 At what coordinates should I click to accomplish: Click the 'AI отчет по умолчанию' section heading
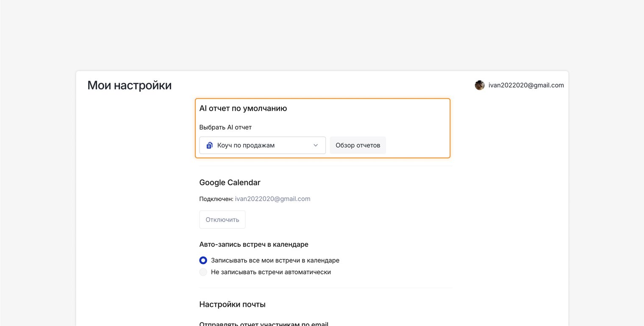pyautogui.click(x=243, y=108)
